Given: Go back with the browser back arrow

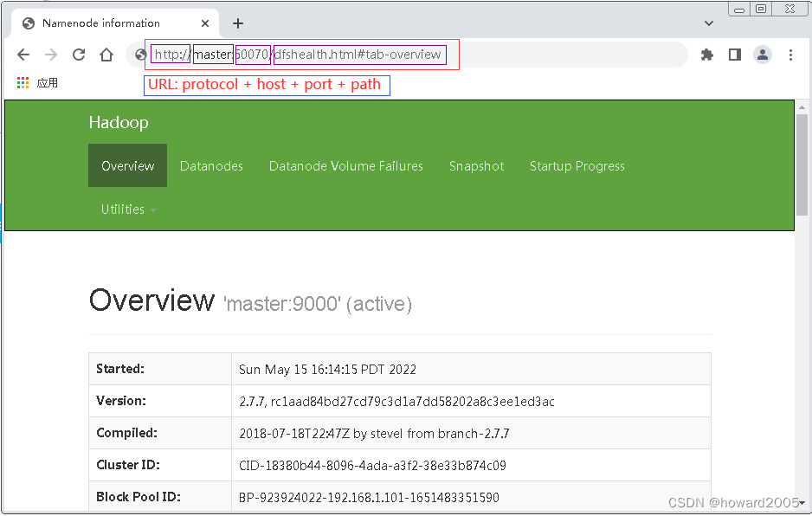Looking at the screenshot, I should (x=23, y=55).
